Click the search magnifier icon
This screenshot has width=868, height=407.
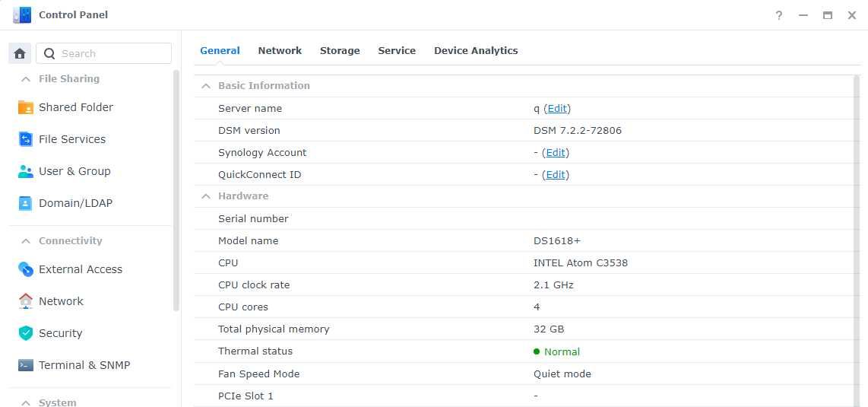click(x=49, y=54)
